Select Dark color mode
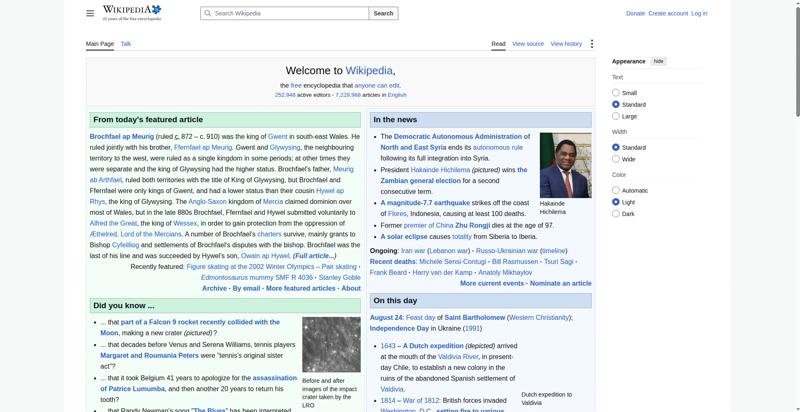800x412 pixels. tap(616, 214)
